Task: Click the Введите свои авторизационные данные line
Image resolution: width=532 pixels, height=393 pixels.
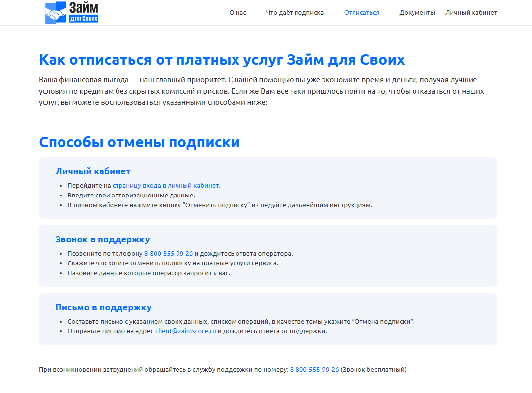Action: coord(131,196)
